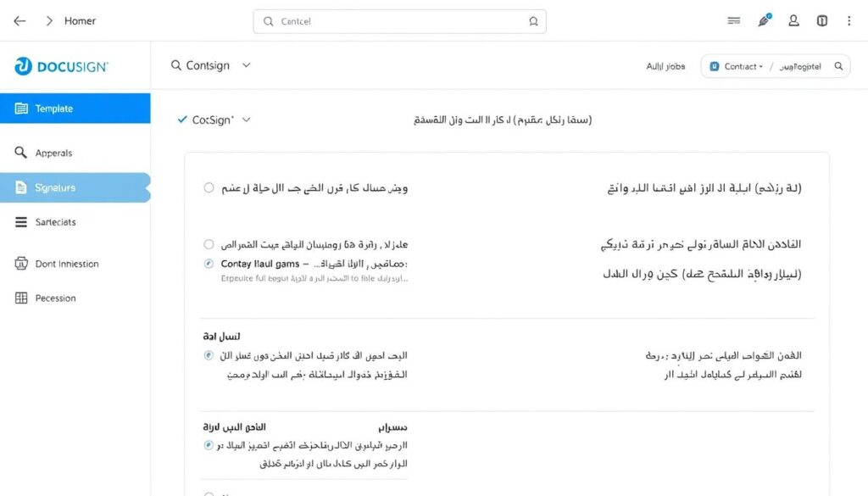Open the vertical three-dot menu
Screen dimensions: 868x496
[849, 21]
